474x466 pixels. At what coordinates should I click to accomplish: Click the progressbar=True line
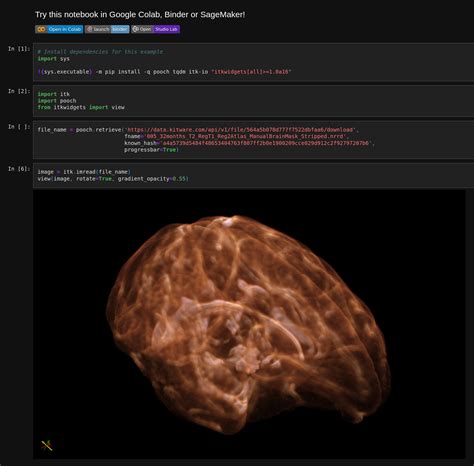coord(151,150)
